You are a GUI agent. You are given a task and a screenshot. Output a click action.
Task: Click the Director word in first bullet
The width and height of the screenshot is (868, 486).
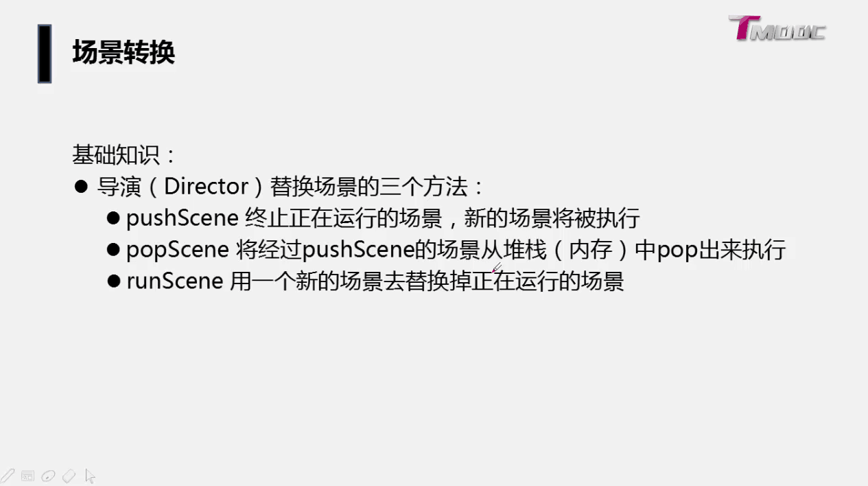click(x=206, y=187)
